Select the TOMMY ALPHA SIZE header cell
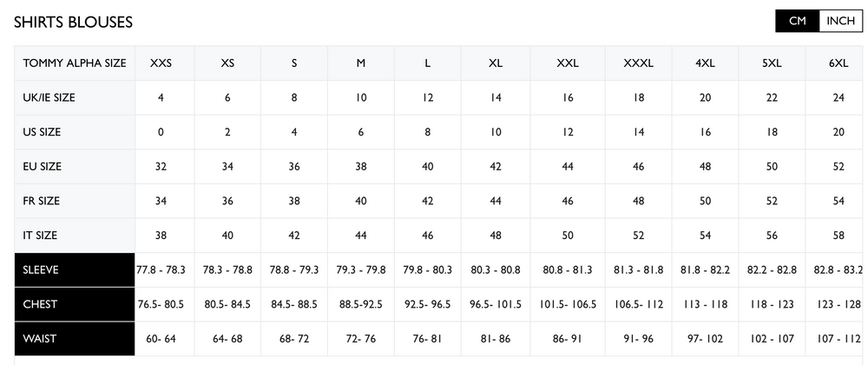The height and width of the screenshot is (365, 868). 75,63
